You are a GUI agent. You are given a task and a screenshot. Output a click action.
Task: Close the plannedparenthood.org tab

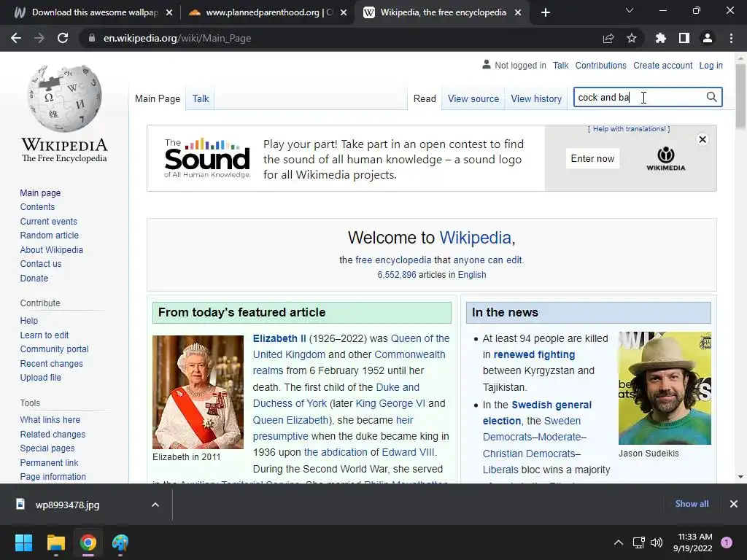tap(344, 12)
